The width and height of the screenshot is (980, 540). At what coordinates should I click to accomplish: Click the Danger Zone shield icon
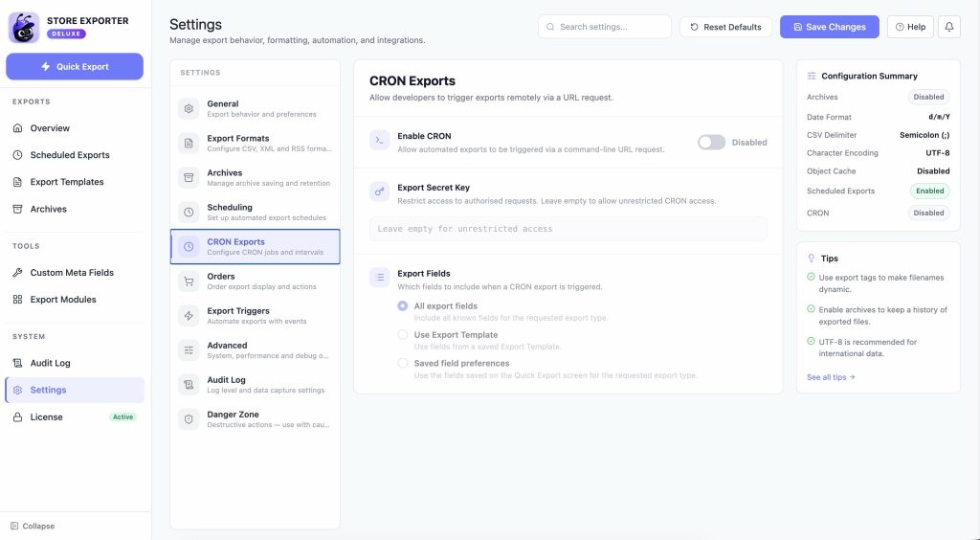189,418
